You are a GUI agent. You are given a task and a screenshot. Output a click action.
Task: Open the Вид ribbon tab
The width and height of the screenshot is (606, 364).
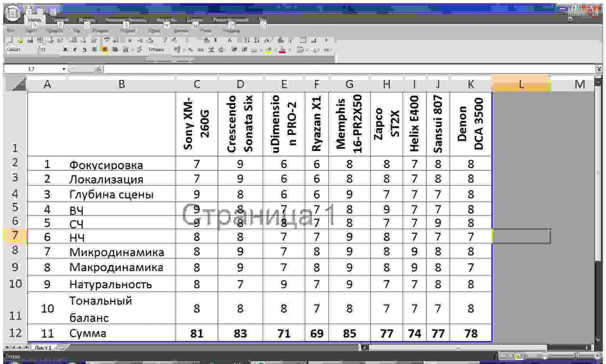(x=262, y=20)
